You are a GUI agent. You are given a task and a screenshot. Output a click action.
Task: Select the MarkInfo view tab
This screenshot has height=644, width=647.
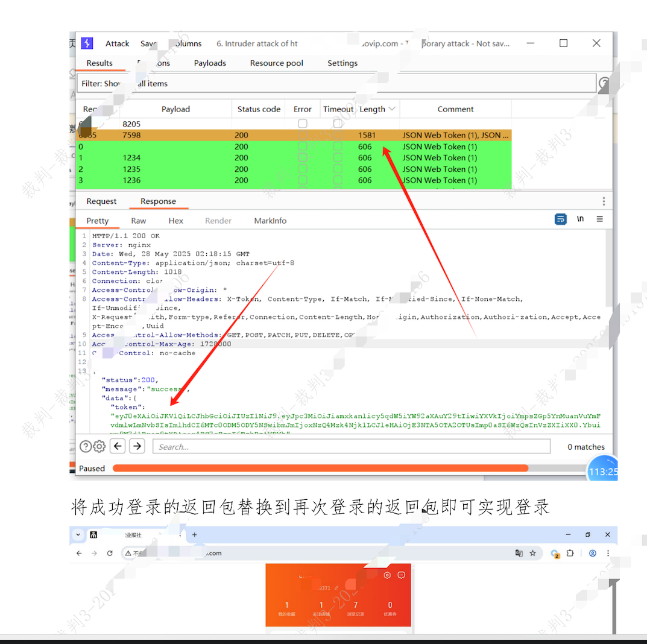coord(270,221)
